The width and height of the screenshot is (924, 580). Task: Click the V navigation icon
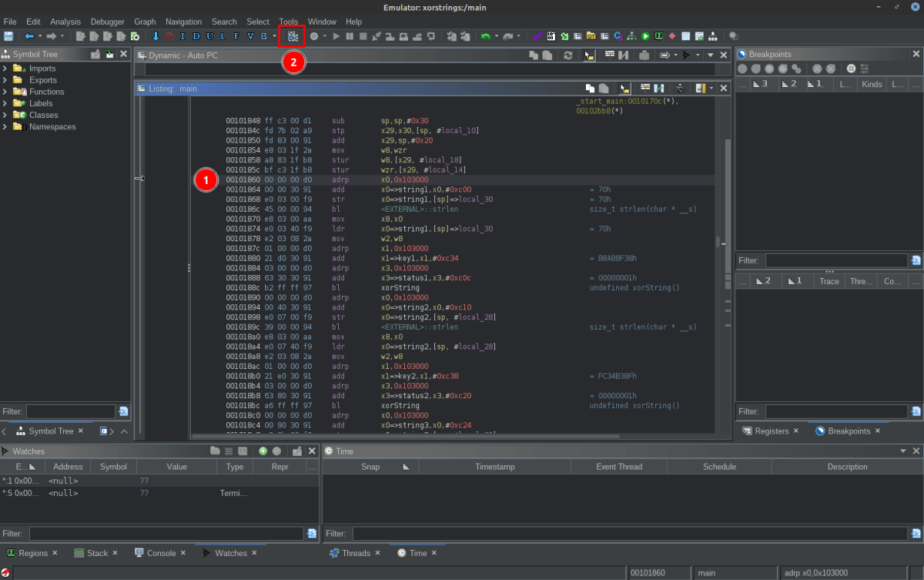click(249, 36)
